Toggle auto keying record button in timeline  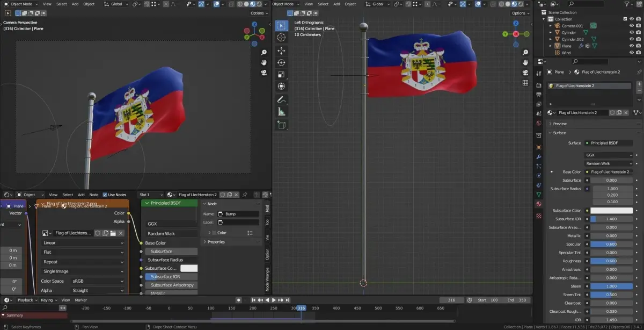(238, 300)
